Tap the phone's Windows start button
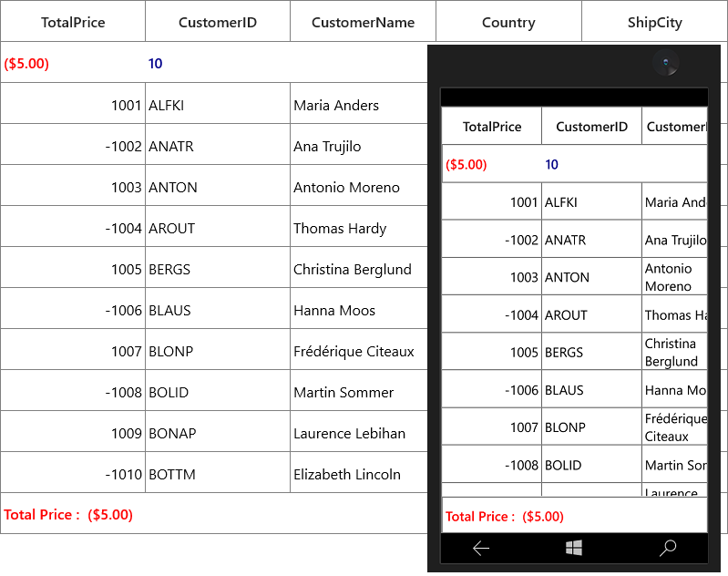Screen dimensions: 728x576 click(574, 548)
